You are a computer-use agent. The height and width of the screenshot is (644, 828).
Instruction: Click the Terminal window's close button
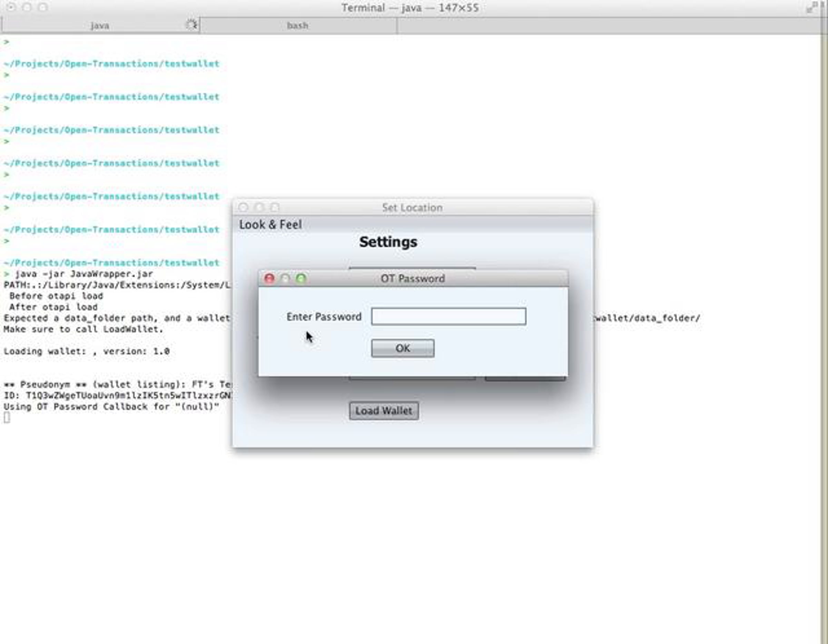pos(11,7)
